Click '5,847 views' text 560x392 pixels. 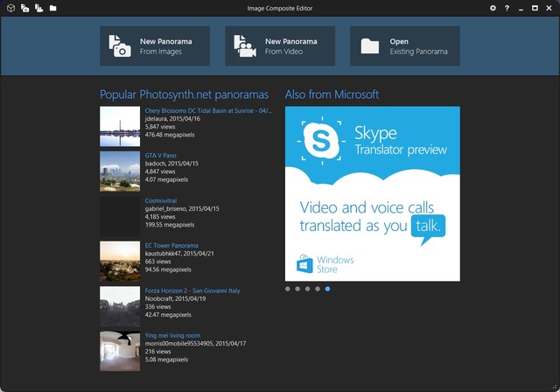(160, 127)
